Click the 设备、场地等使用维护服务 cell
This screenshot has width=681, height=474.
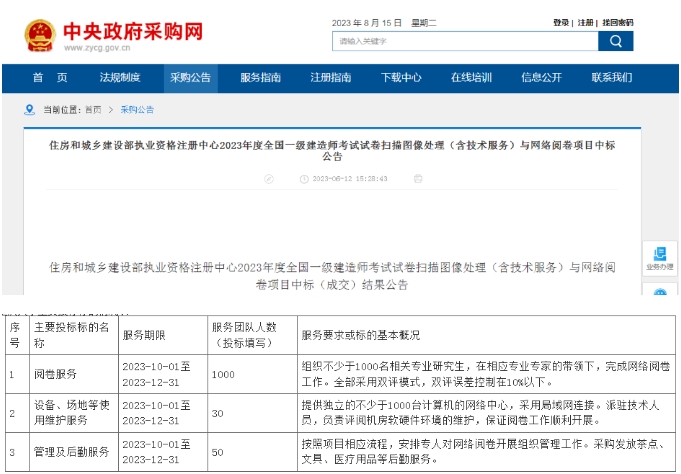tap(72, 413)
